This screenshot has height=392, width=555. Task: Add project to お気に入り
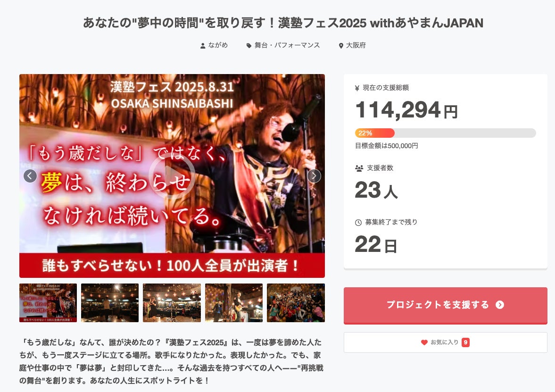pos(445,342)
